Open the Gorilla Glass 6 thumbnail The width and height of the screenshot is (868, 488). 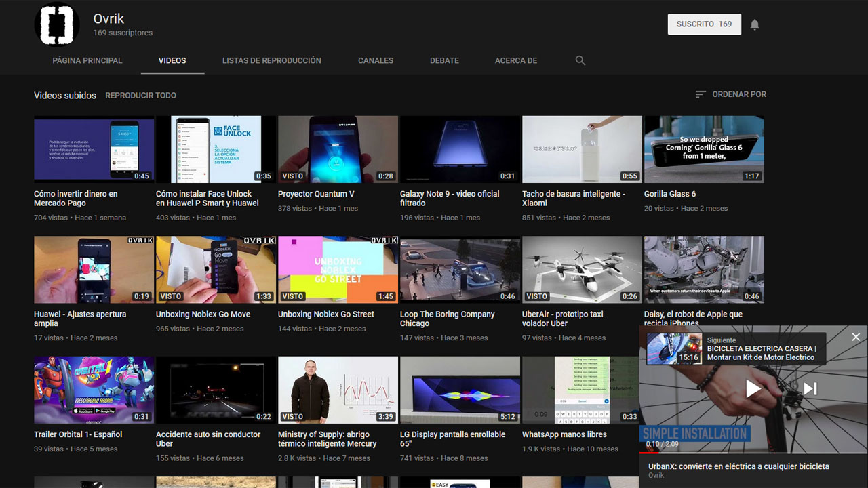point(704,149)
